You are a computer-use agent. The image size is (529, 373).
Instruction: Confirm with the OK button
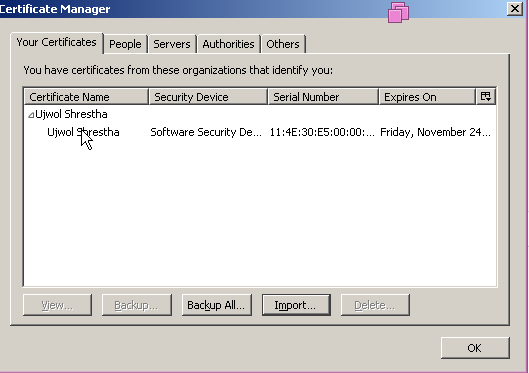point(475,348)
